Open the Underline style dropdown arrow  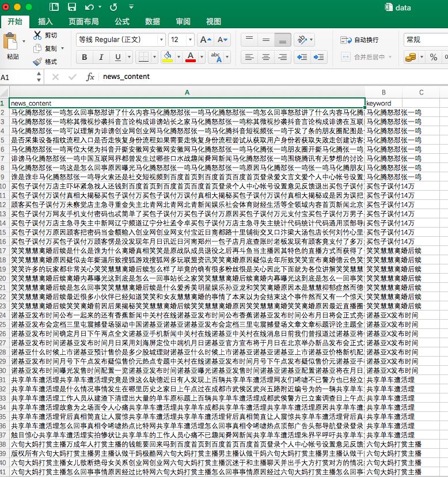tap(129, 57)
